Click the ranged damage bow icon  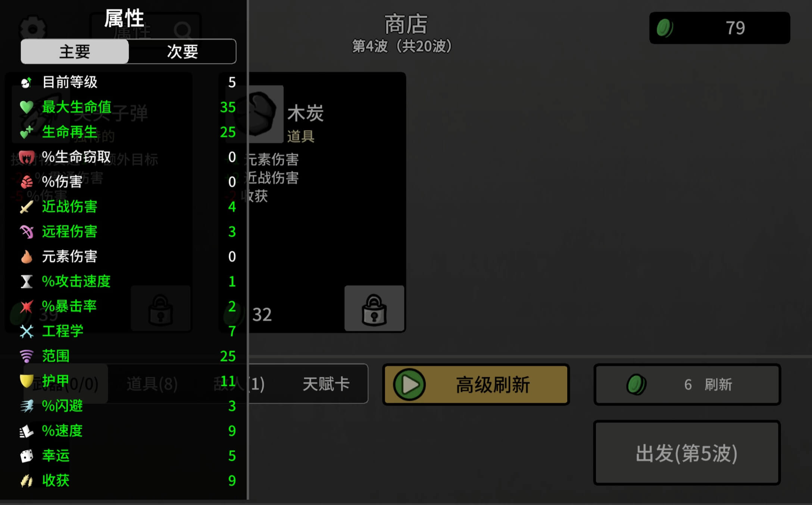[x=26, y=232]
